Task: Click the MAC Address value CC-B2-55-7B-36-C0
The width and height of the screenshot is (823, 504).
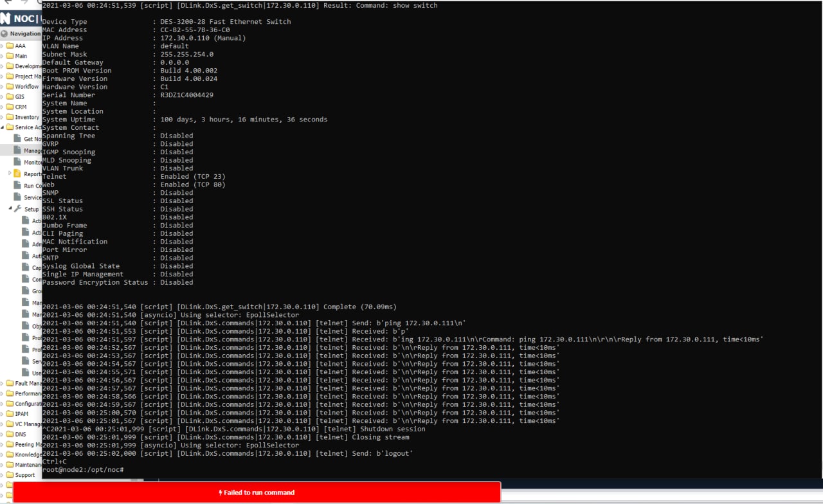Action: (x=195, y=30)
